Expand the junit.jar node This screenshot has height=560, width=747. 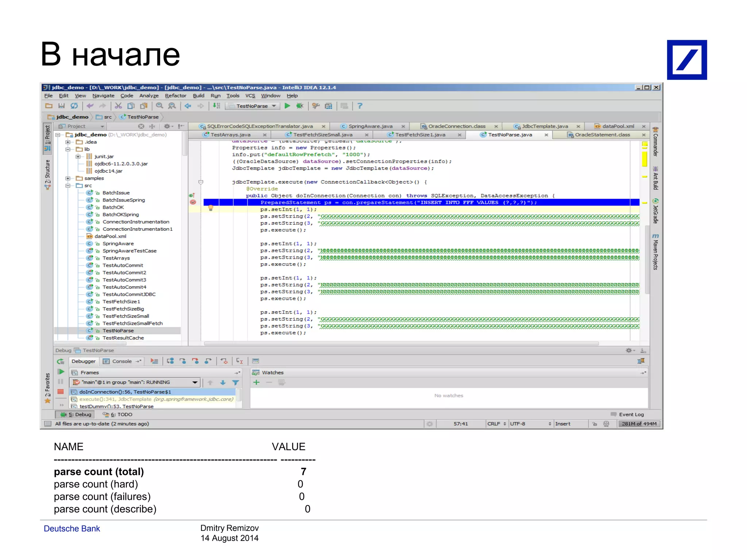78,157
